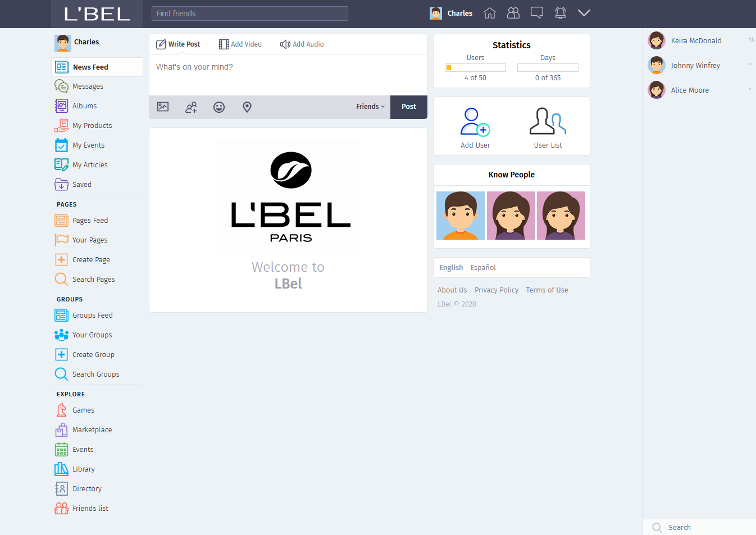Open the home icon in top bar

pos(490,13)
